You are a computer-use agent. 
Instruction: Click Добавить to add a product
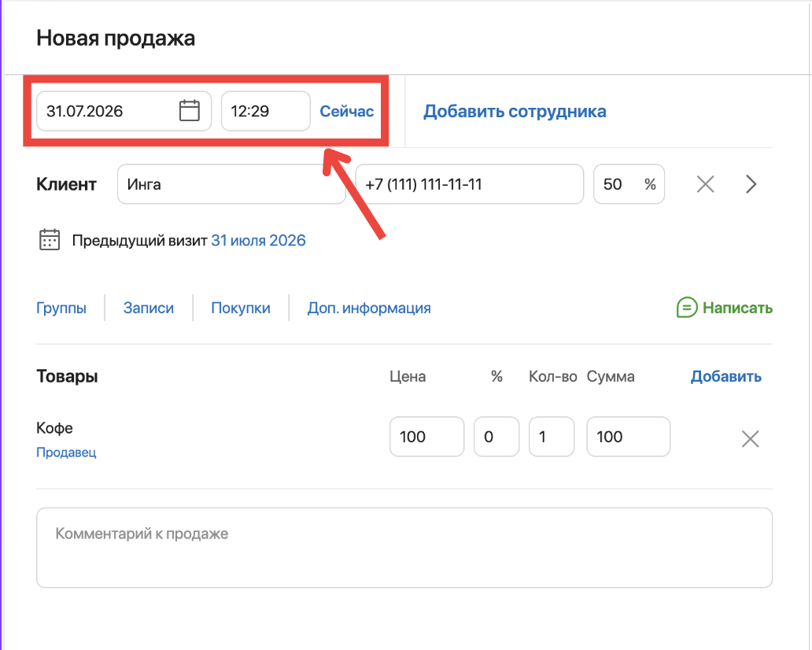click(726, 376)
